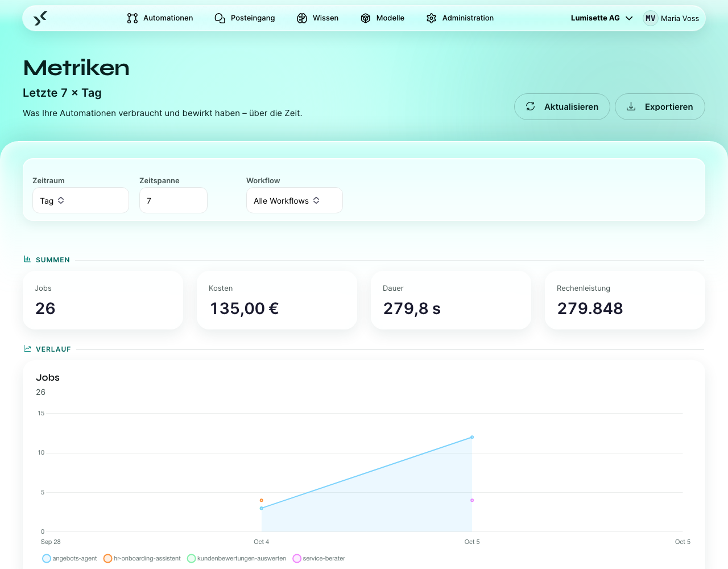Click the blue data point on Oct 4
728x569 pixels.
click(262, 508)
